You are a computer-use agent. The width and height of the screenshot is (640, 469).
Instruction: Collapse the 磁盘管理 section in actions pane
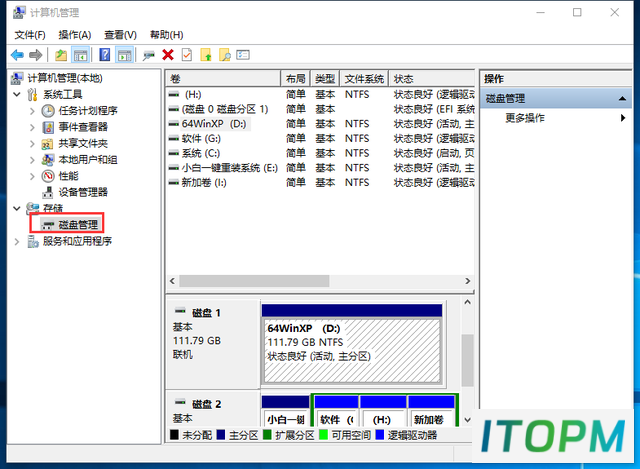click(622, 98)
